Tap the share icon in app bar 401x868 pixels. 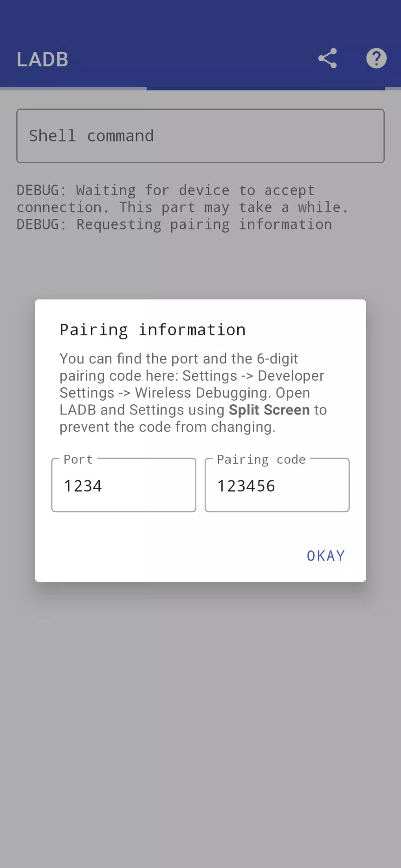(327, 59)
